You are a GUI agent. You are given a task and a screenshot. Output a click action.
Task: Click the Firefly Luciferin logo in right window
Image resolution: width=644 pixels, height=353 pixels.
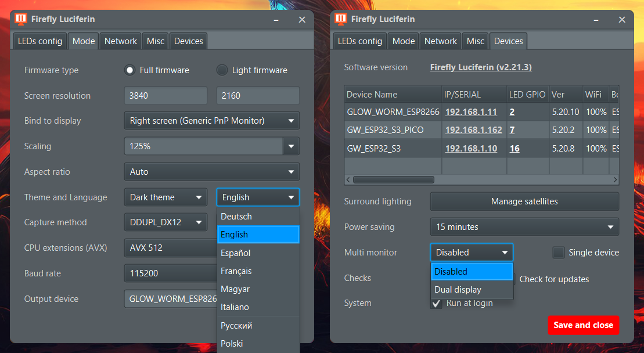click(x=341, y=19)
